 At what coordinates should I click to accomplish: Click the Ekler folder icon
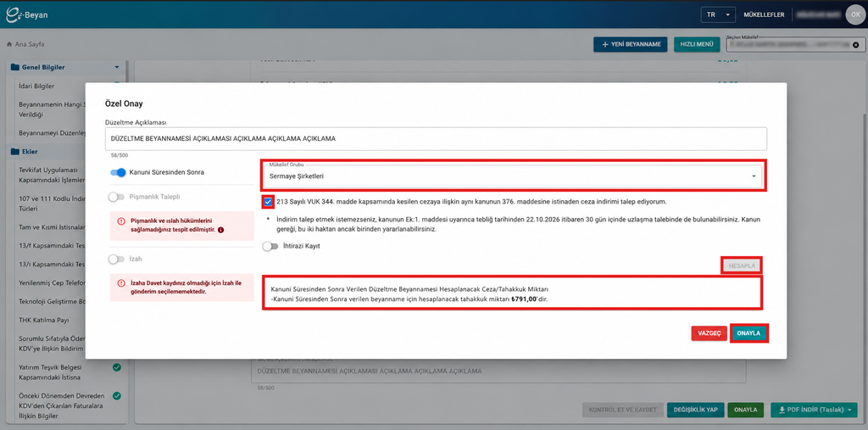(x=15, y=151)
